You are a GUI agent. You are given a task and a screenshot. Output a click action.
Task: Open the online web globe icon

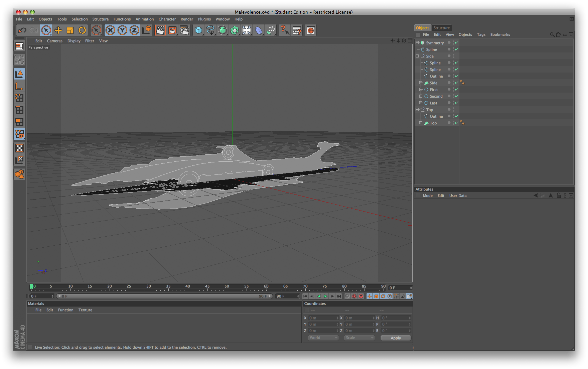point(311,30)
